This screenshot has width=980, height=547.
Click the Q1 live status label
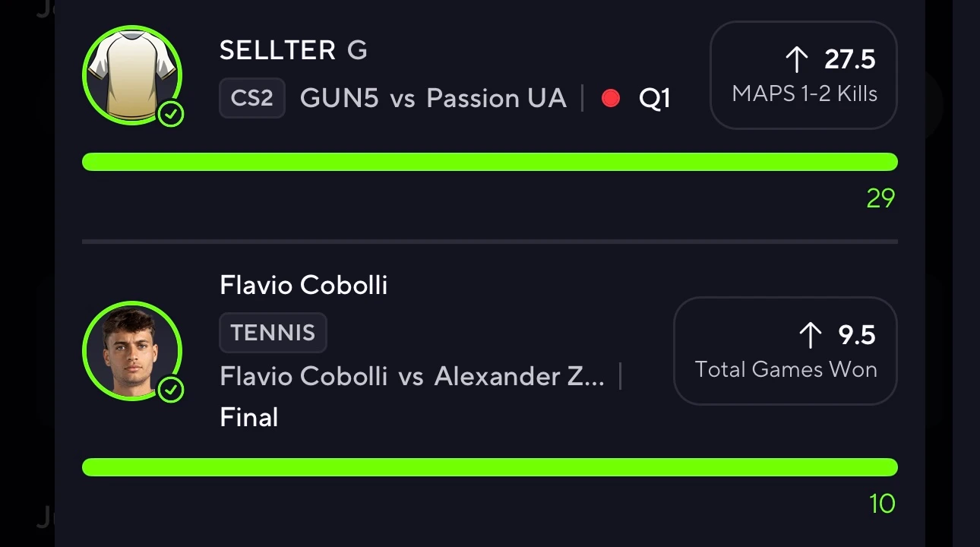click(655, 99)
